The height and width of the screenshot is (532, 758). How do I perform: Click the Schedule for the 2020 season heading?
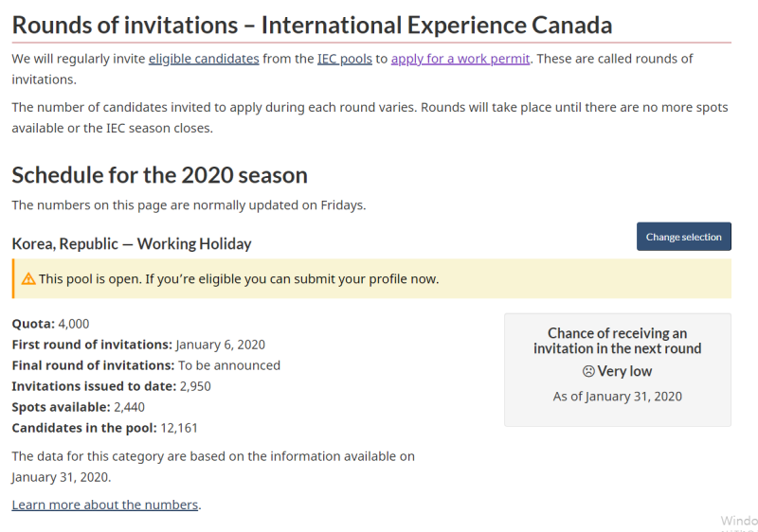coord(159,175)
